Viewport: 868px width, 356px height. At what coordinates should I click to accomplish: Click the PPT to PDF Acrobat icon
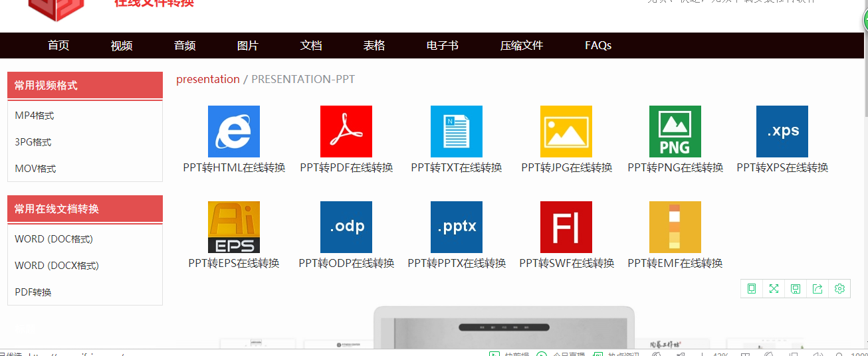[x=346, y=132]
